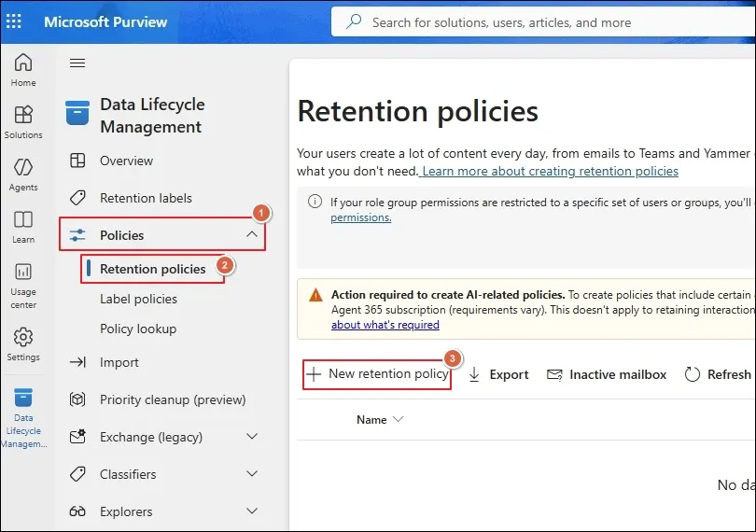Open Policy lookup submenu item

pos(138,329)
